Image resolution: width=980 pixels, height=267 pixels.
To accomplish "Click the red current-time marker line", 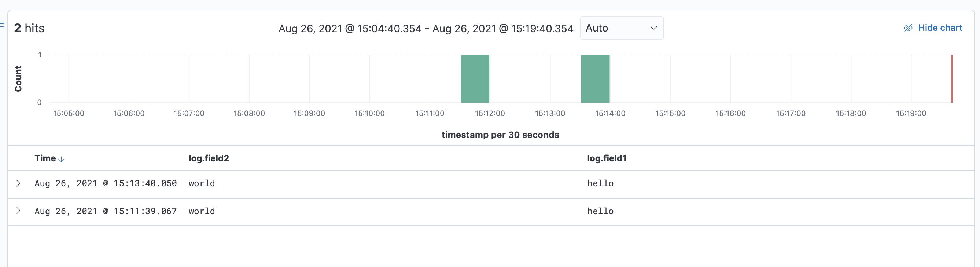I will pyautogui.click(x=951, y=79).
